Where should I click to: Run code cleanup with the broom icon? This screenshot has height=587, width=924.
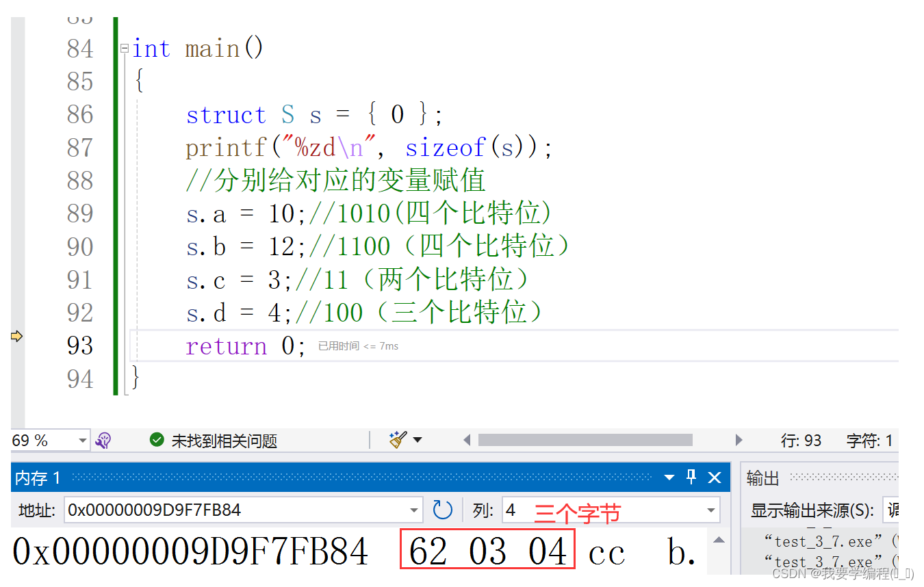398,440
